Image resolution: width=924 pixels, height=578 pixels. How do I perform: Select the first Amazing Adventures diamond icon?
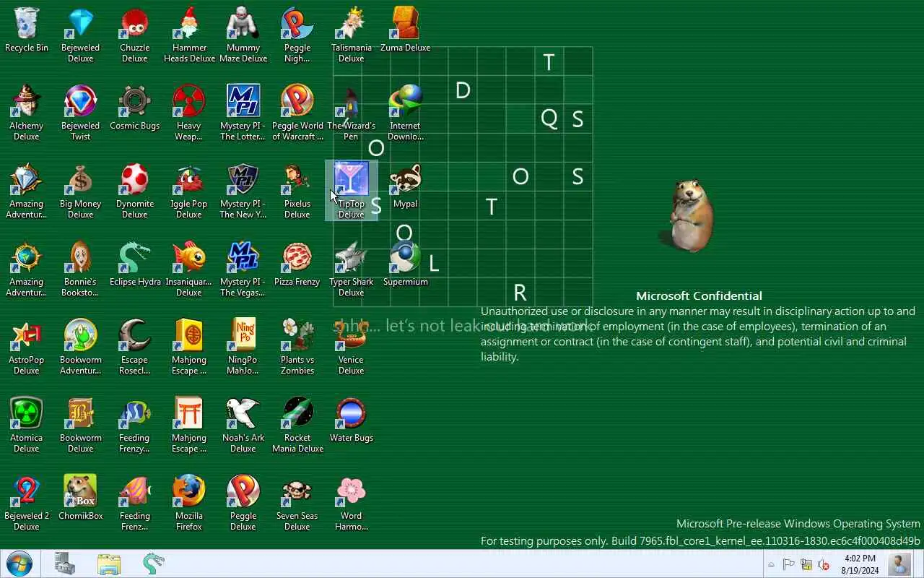pos(27,191)
